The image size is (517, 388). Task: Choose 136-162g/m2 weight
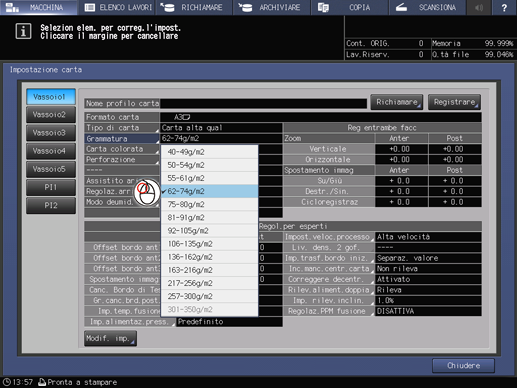click(209, 257)
